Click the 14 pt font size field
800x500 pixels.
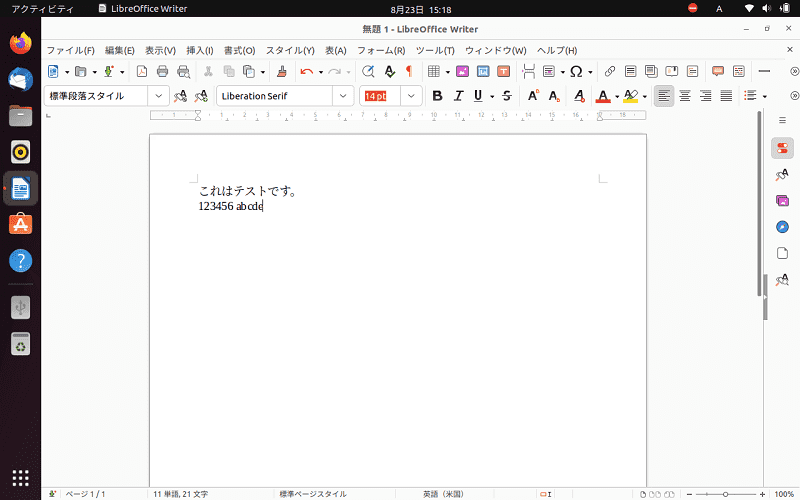pyautogui.click(x=380, y=96)
